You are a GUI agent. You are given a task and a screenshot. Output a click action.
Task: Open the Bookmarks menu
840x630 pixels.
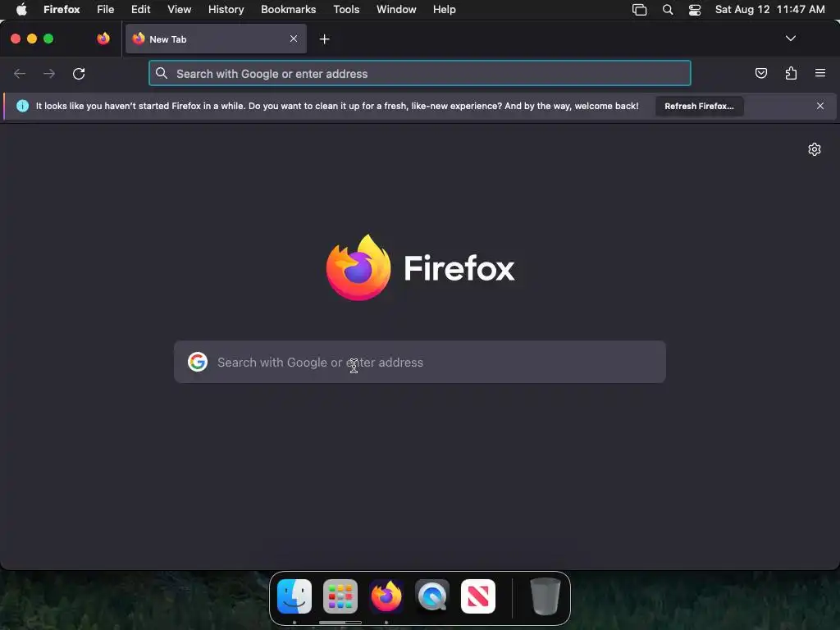click(x=288, y=10)
